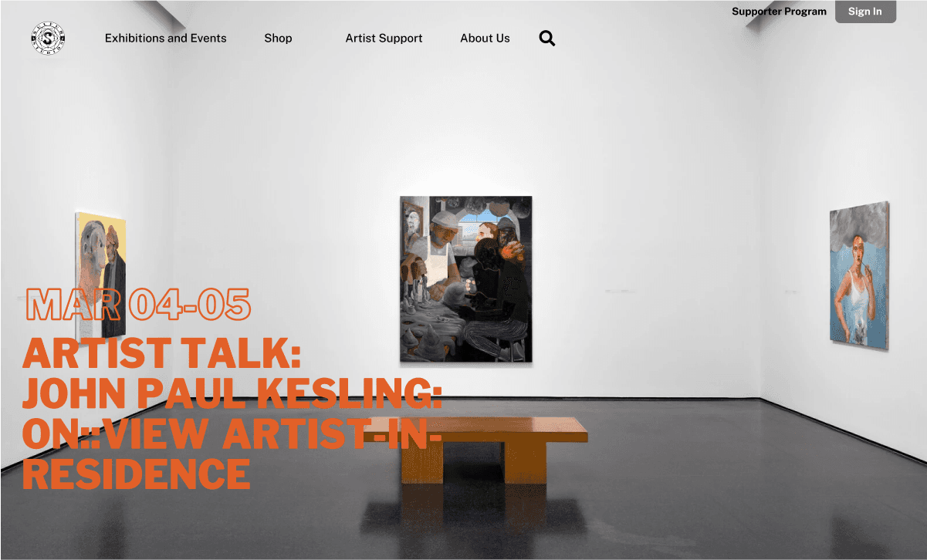
Task: Open the Shop menu item
Action: 278,38
